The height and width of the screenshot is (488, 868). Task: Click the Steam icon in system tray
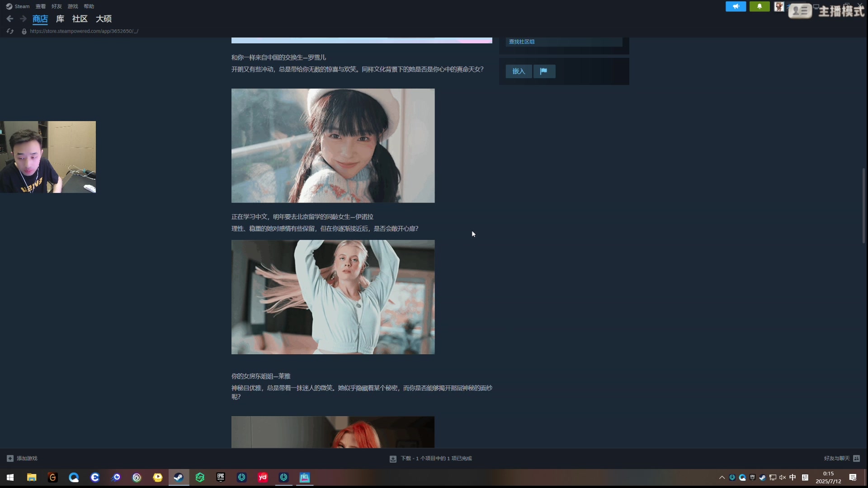pos(762,478)
